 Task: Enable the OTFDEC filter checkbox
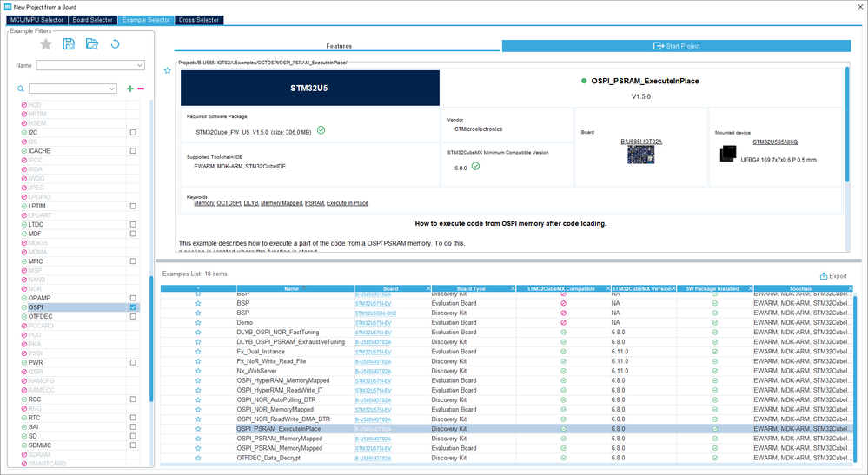click(133, 316)
